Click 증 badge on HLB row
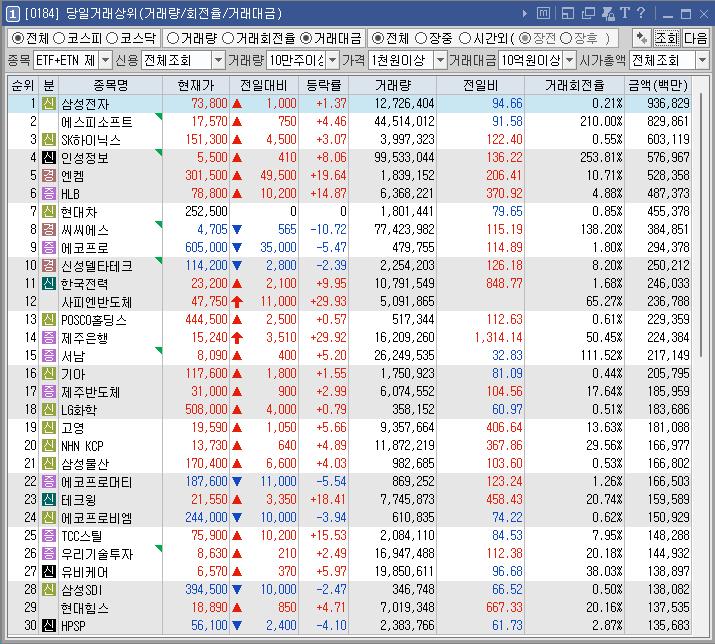The width and height of the screenshot is (715, 644). pos(48,193)
